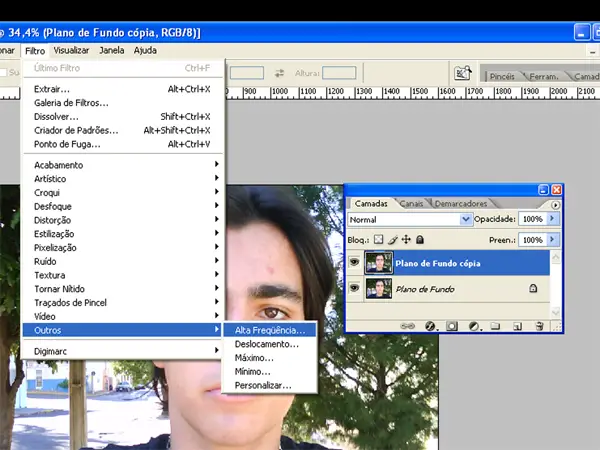
Task: Click the link layers icon in panel footer
Action: [x=408, y=325]
